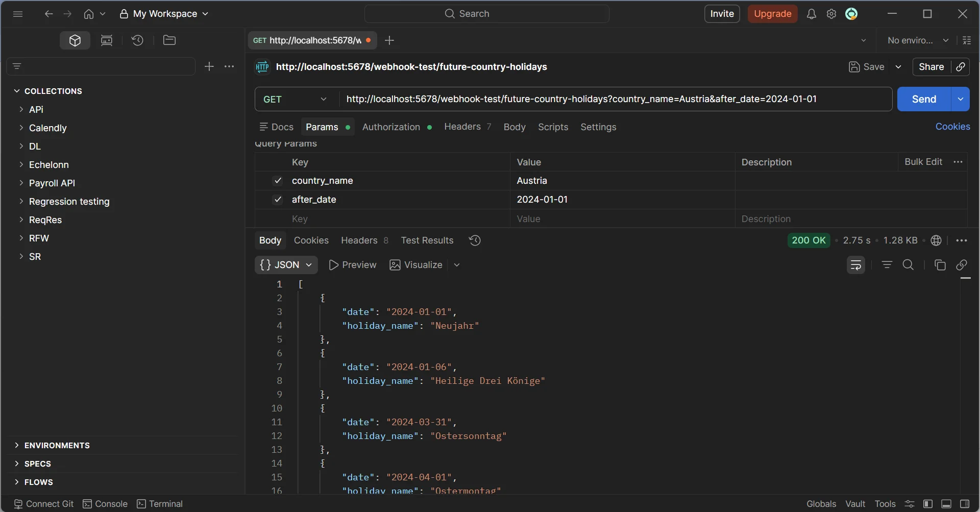Uncheck the country_name parameter
Viewport: 980px width, 512px height.
pyautogui.click(x=278, y=181)
